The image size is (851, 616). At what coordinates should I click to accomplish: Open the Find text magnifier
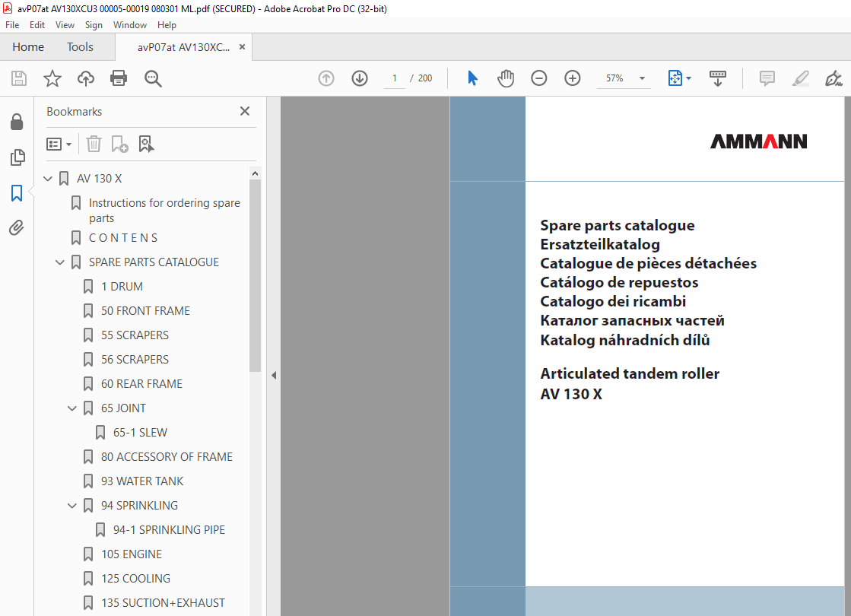[x=153, y=78]
